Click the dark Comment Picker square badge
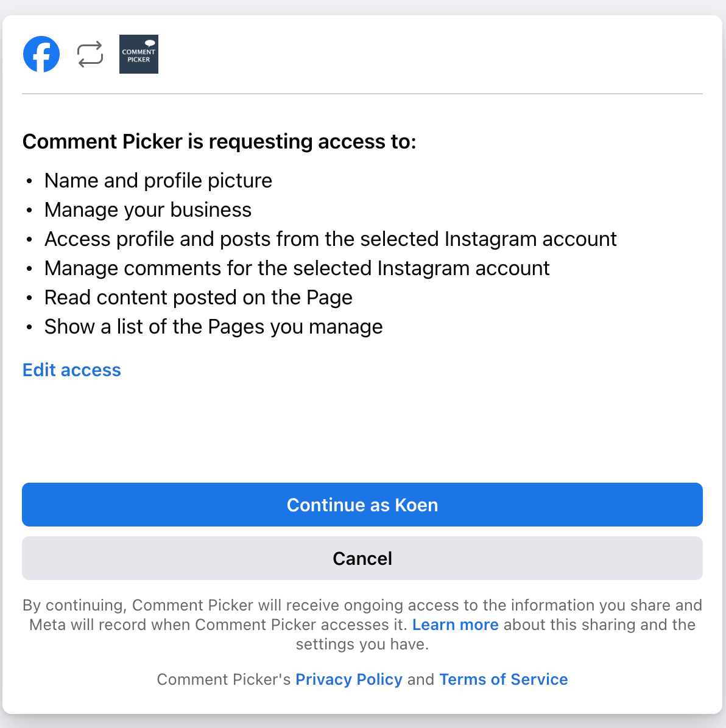726x728 pixels. pos(138,54)
